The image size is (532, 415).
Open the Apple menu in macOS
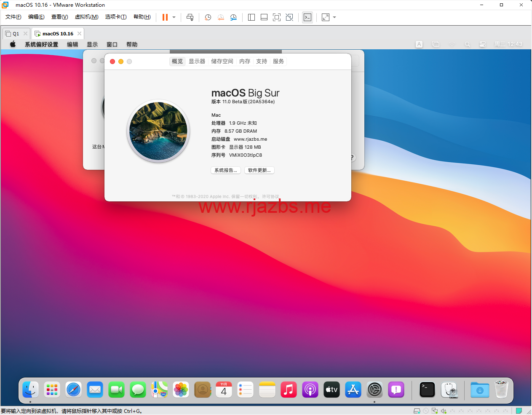tap(13, 44)
